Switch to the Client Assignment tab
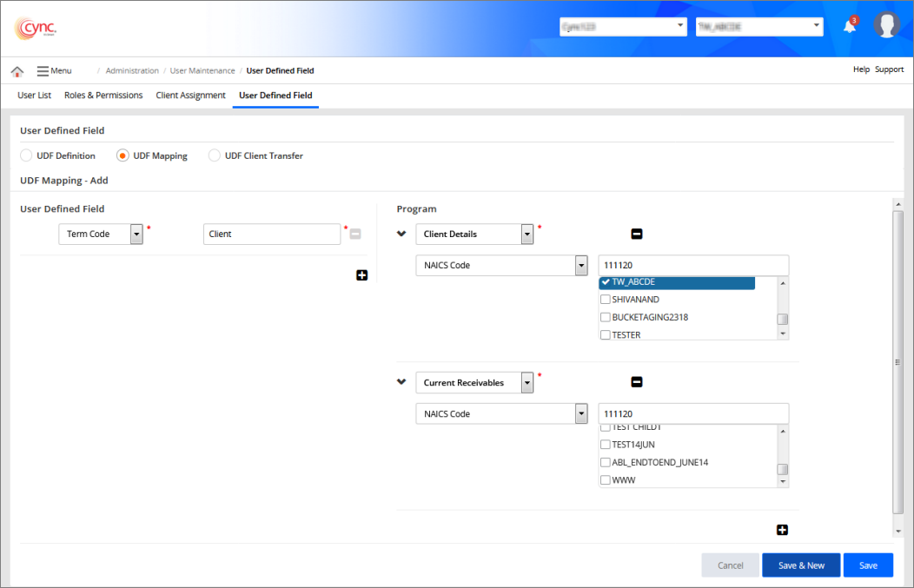914x588 pixels. (190, 96)
